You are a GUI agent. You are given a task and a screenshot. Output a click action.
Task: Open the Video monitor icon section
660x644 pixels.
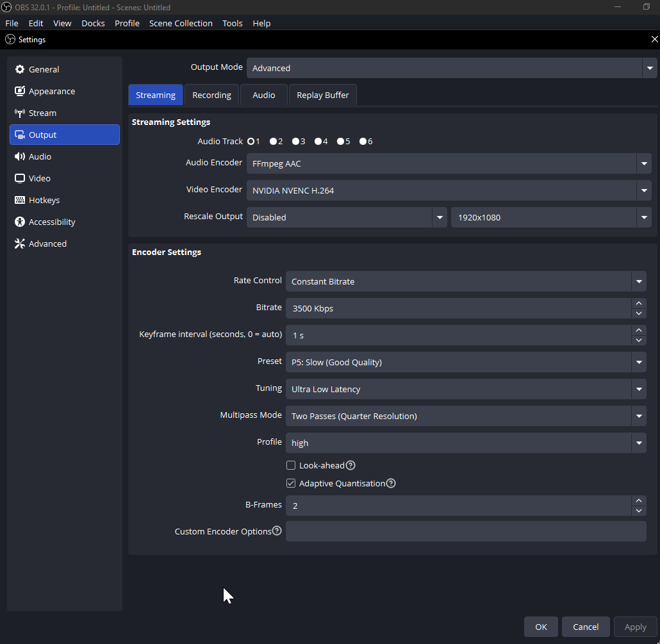pos(20,178)
